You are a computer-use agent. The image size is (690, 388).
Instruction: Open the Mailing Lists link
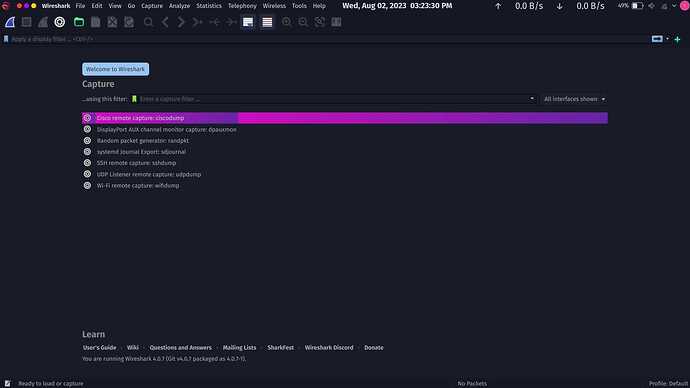pos(239,348)
